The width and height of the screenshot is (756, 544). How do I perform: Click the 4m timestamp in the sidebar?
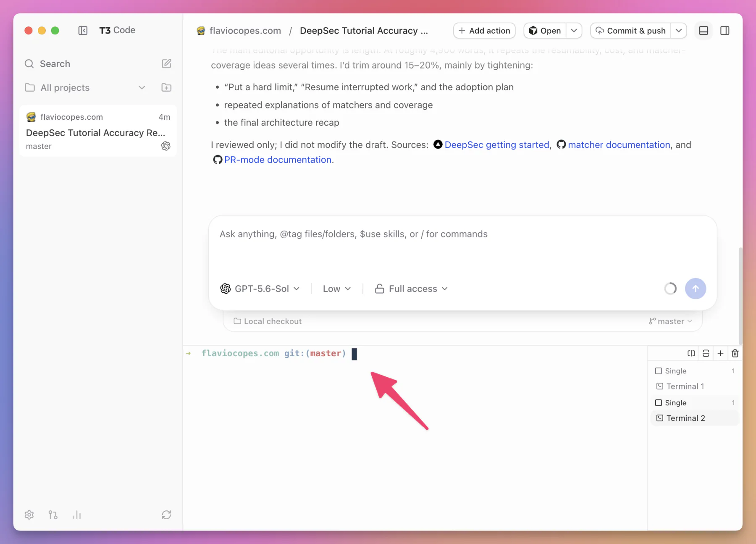click(x=164, y=117)
